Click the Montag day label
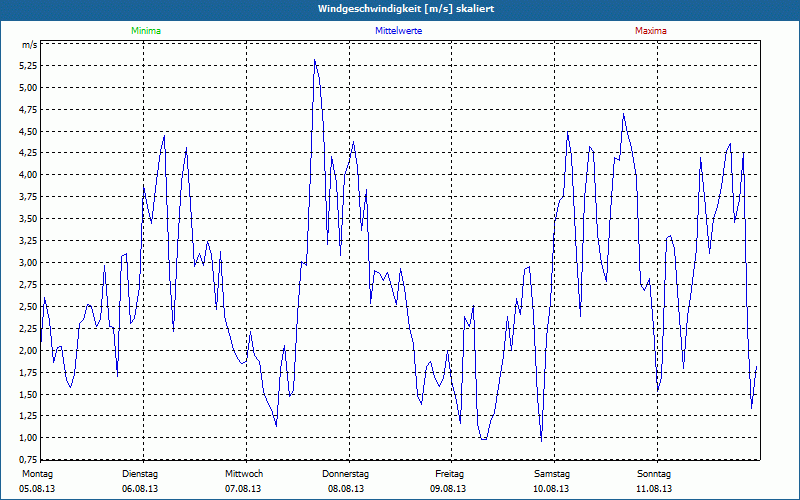 (x=37, y=474)
